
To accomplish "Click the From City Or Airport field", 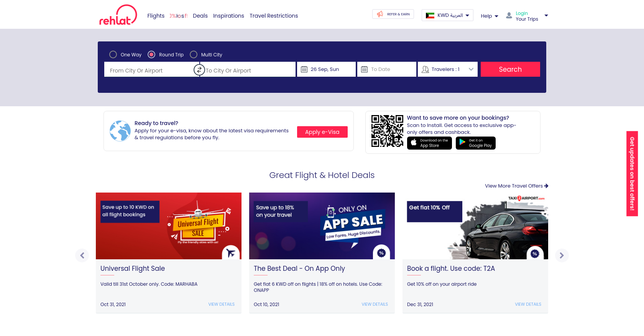I will (151, 69).
